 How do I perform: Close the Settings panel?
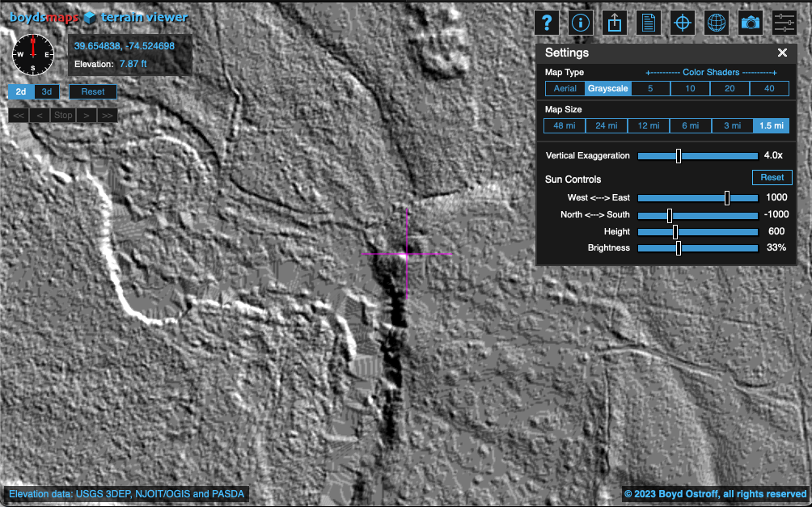[782, 53]
